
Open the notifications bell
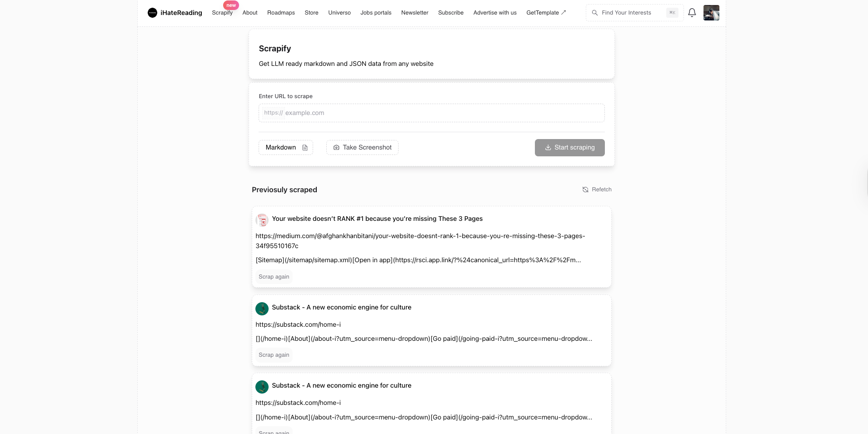point(692,13)
